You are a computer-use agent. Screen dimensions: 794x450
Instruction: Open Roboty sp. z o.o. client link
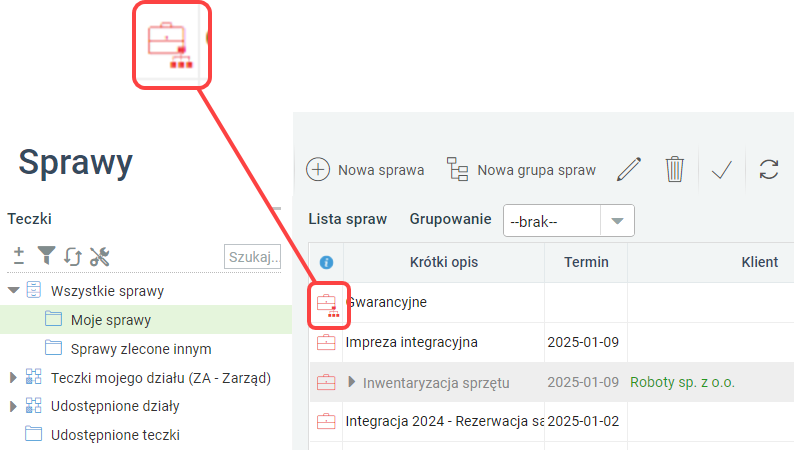682,382
